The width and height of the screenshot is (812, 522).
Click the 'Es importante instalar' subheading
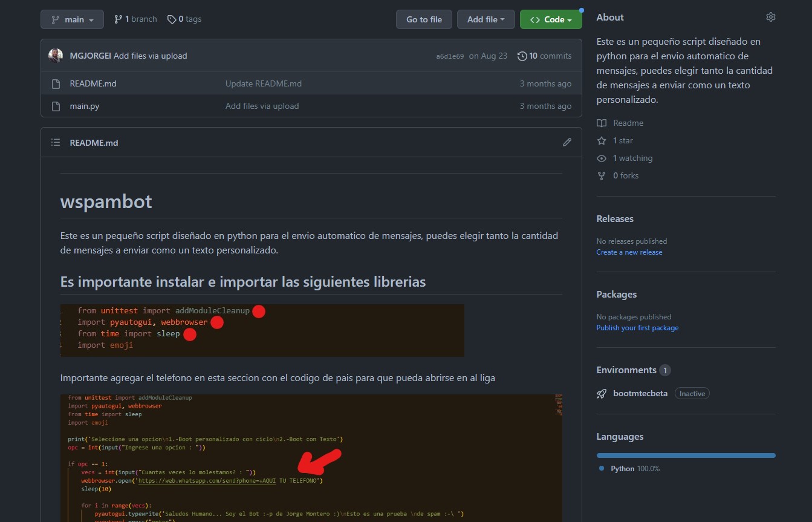[x=243, y=282]
